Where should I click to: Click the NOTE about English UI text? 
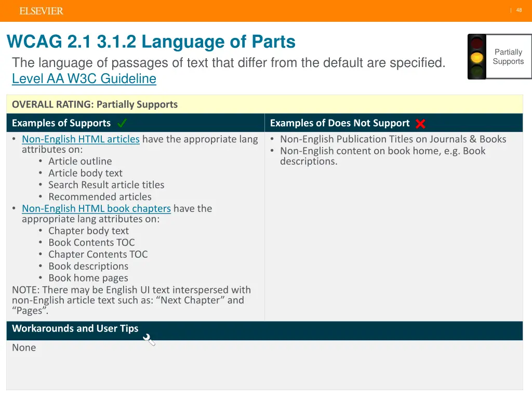[x=131, y=300]
